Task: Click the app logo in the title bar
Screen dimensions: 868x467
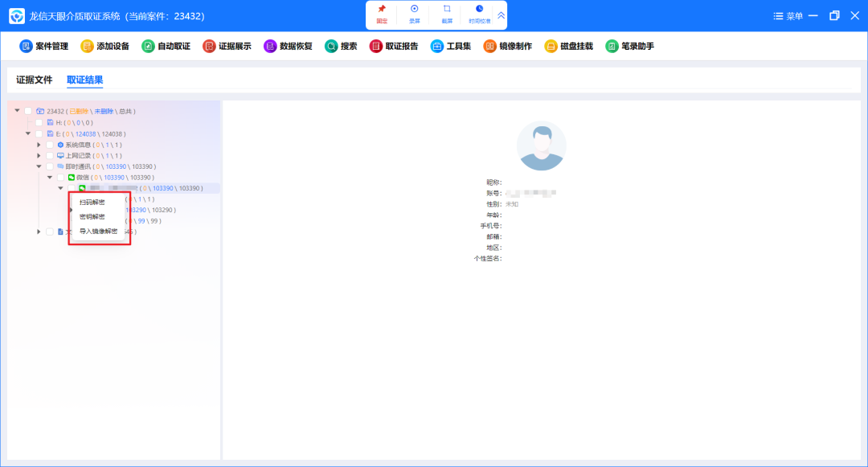Action: click(x=17, y=16)
